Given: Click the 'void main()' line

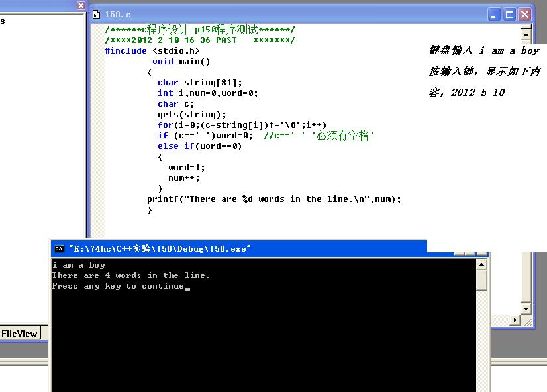Looking at the screenshot, I should coord(181,62).
